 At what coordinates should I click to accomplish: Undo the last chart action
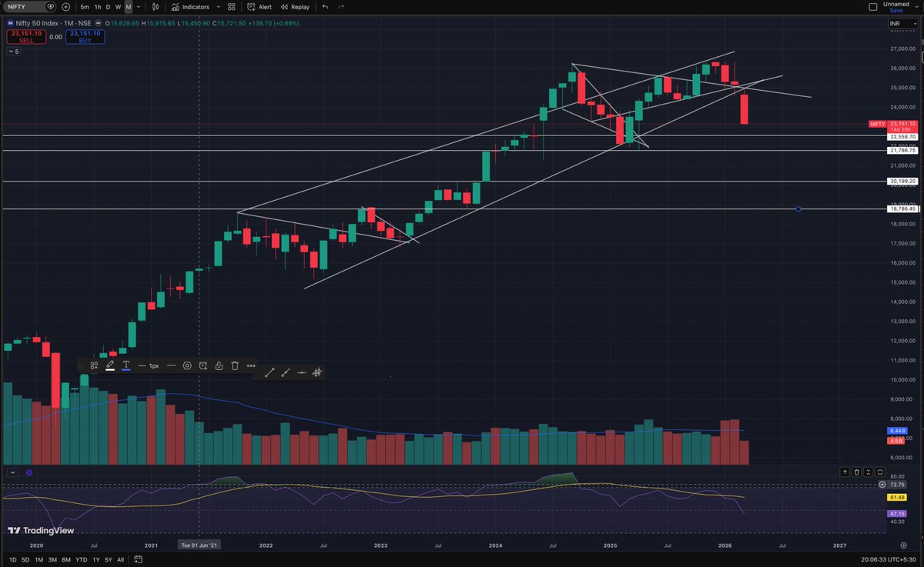[x=325, y=7]
